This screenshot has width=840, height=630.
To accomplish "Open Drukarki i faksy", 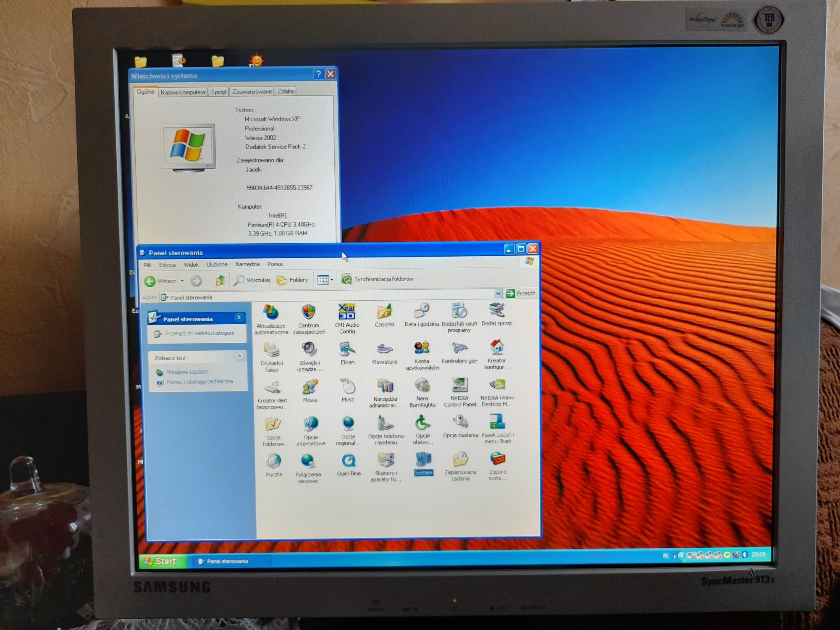I will coord(272,357).
